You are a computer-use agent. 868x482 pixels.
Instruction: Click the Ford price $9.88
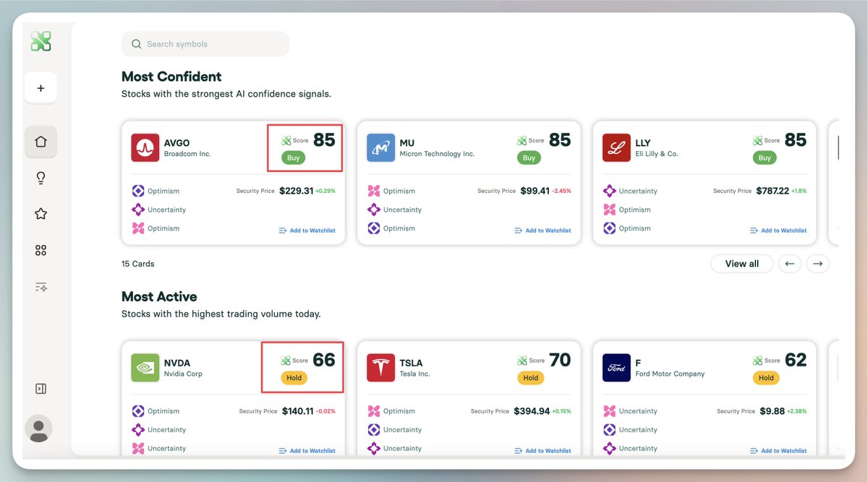click(x=773, y=411)
